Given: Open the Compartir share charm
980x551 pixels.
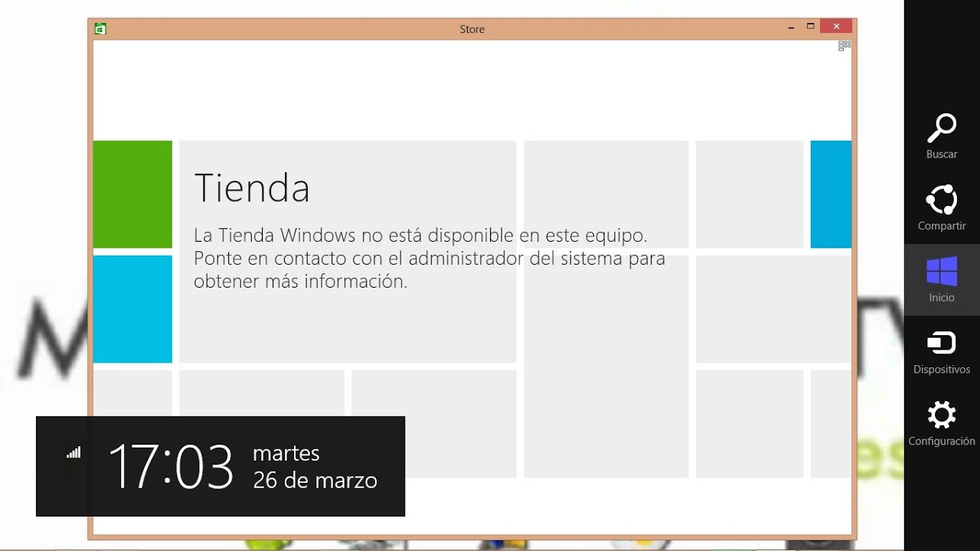Looking at the screenshot, I should 942,208.
